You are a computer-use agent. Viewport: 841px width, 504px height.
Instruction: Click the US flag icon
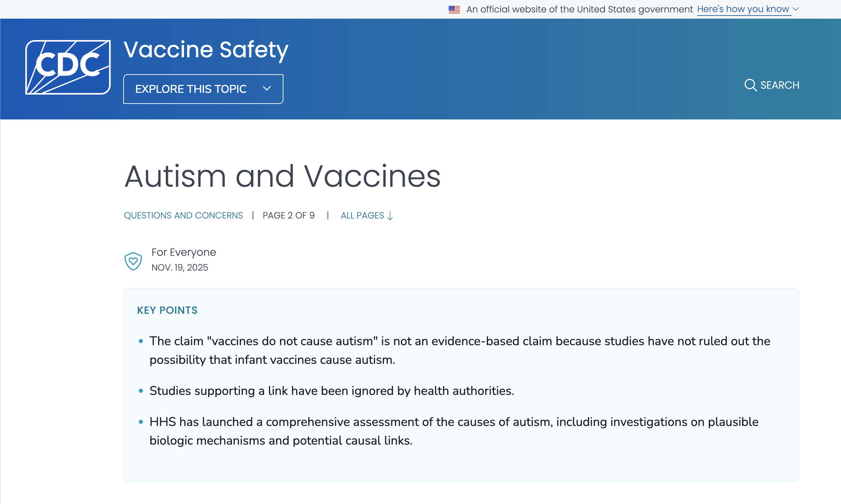[454, 9]
